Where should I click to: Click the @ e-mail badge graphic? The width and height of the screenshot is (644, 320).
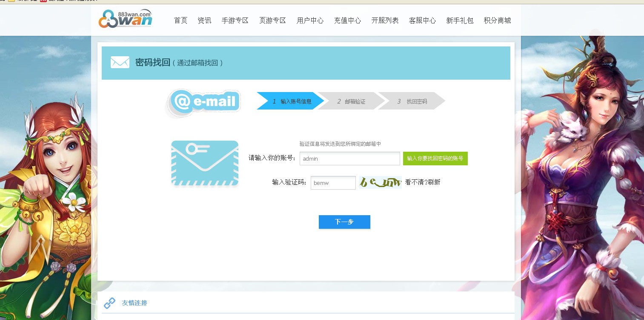click(x=203, y=103)
